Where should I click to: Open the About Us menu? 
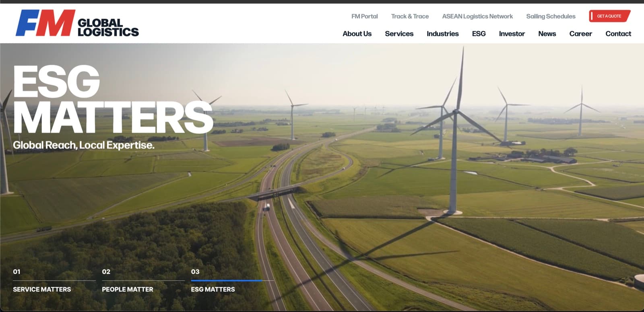357,34
